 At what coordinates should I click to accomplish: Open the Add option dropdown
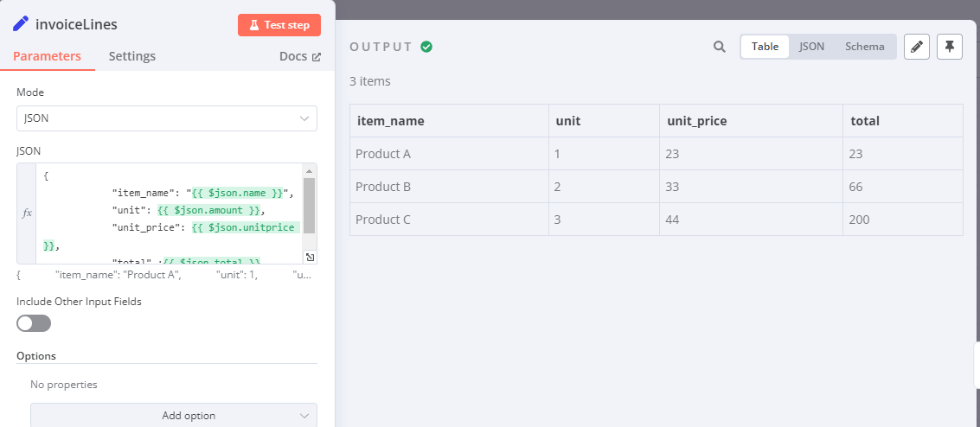pos(174,415)
